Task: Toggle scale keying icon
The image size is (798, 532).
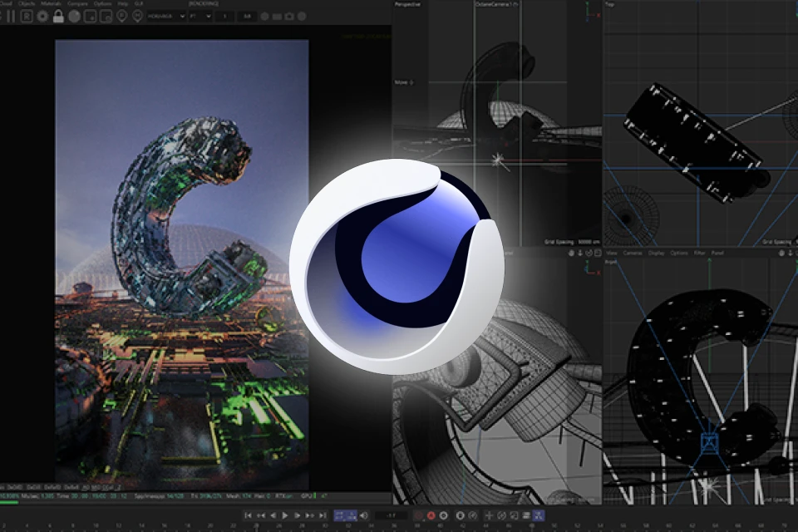Action: coord(514,515)
